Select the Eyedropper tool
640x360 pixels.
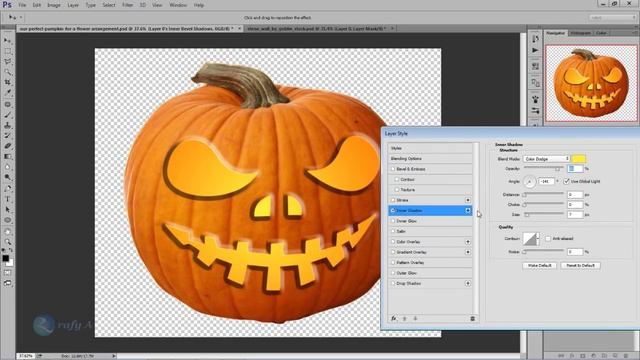(7, 93)
